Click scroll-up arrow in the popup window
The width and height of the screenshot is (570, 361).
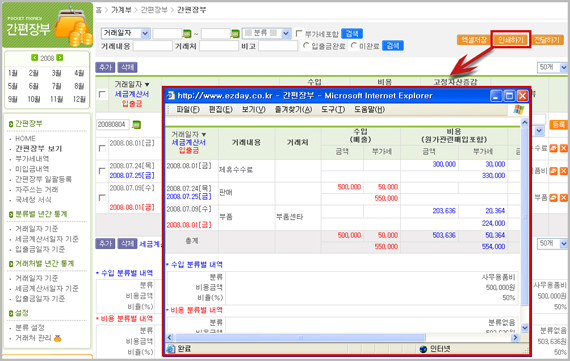(x=525, y=123)
